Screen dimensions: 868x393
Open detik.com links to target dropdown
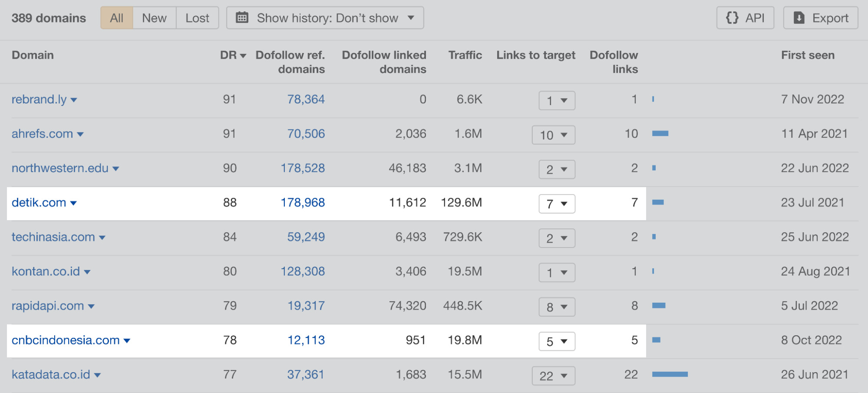point(556,204)
